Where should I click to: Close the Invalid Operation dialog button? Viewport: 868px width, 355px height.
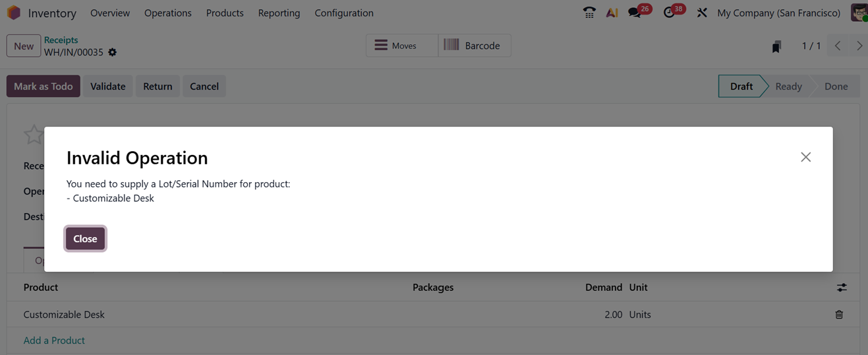click(85, 239)
